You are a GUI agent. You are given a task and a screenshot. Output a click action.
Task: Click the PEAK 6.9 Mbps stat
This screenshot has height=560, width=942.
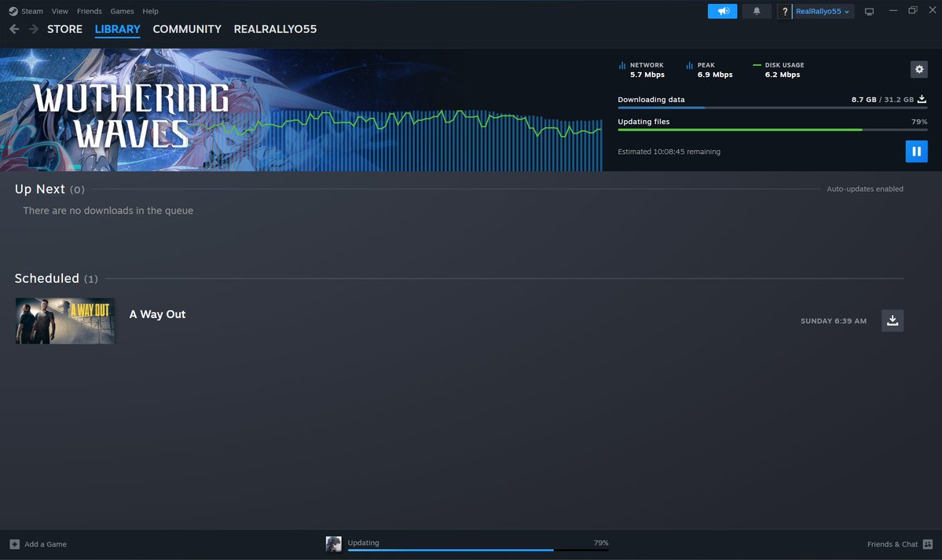coord(709,70)
